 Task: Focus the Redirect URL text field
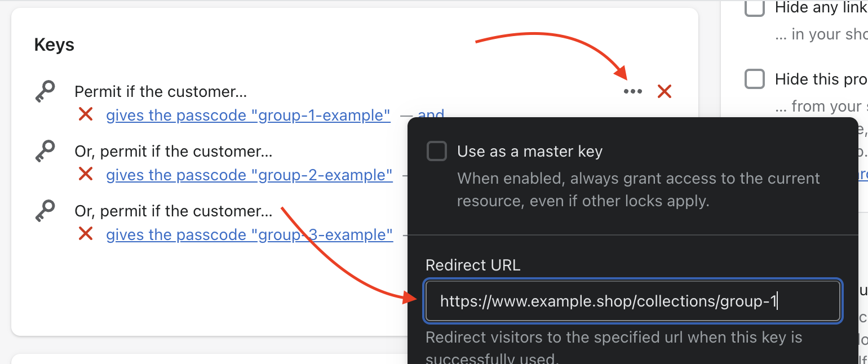[632, 301]
